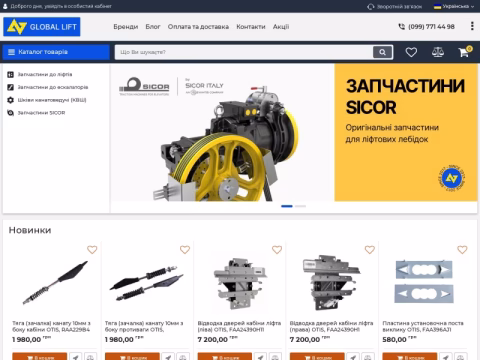Favorite the FAA396AJ1 mounting plate
Viewport: 480px width, 360px height.
[x=462, y=250]
